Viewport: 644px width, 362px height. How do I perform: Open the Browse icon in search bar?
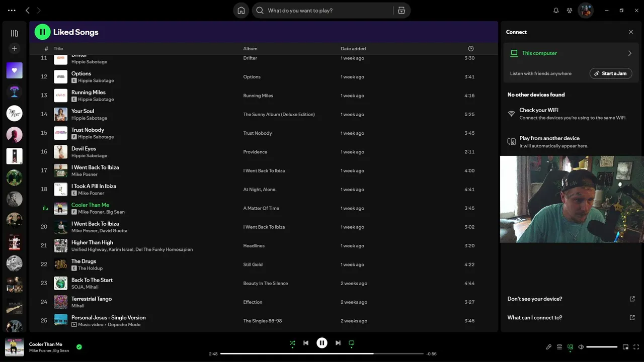click(401, 11)
